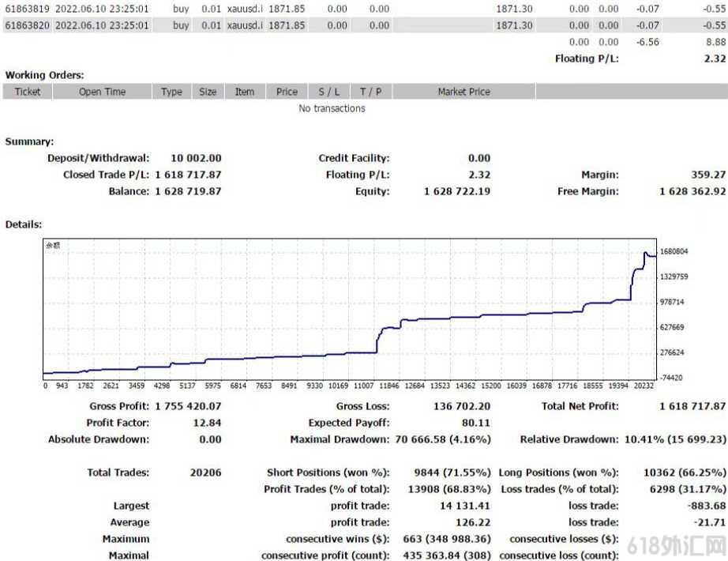The width and height of the screenshot is (728, 561).
Task: Select highlighted order row 61863820
Action: [365, 25]
